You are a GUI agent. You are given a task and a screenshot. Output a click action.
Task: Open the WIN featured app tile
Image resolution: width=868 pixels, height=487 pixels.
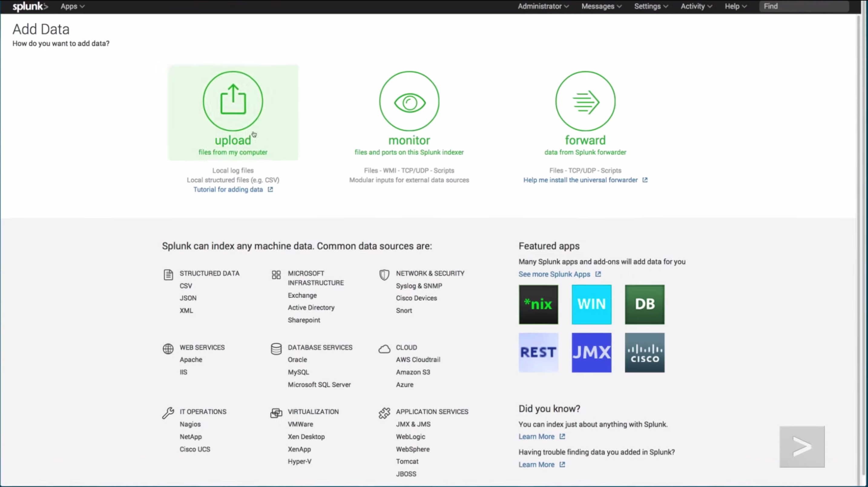click(x=591, y=304)
